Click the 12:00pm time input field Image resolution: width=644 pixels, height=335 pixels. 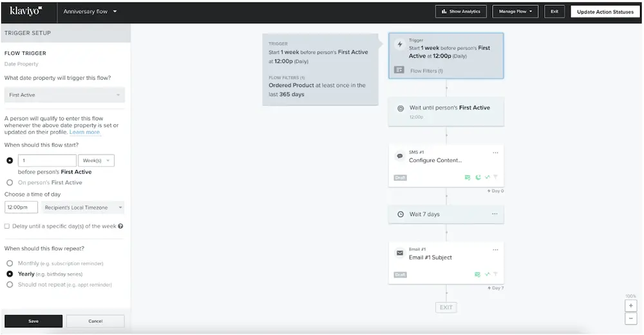click(x=21, y=207)
